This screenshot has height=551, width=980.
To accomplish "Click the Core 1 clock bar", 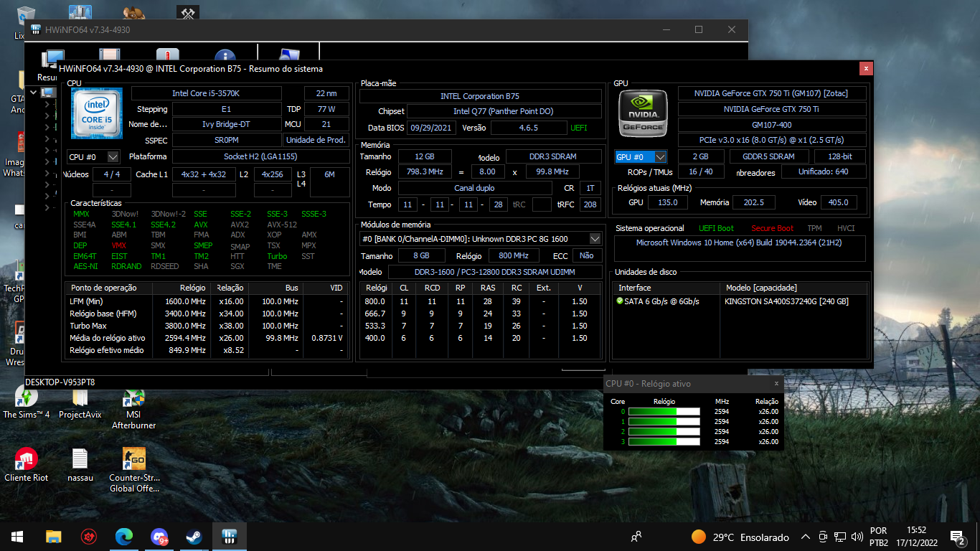I will click(664, 421).
